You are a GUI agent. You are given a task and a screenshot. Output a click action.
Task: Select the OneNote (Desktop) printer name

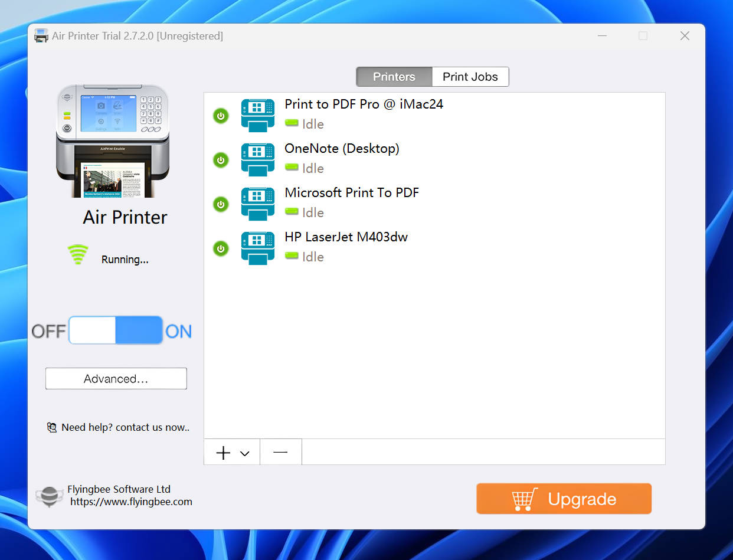point(342,149)
